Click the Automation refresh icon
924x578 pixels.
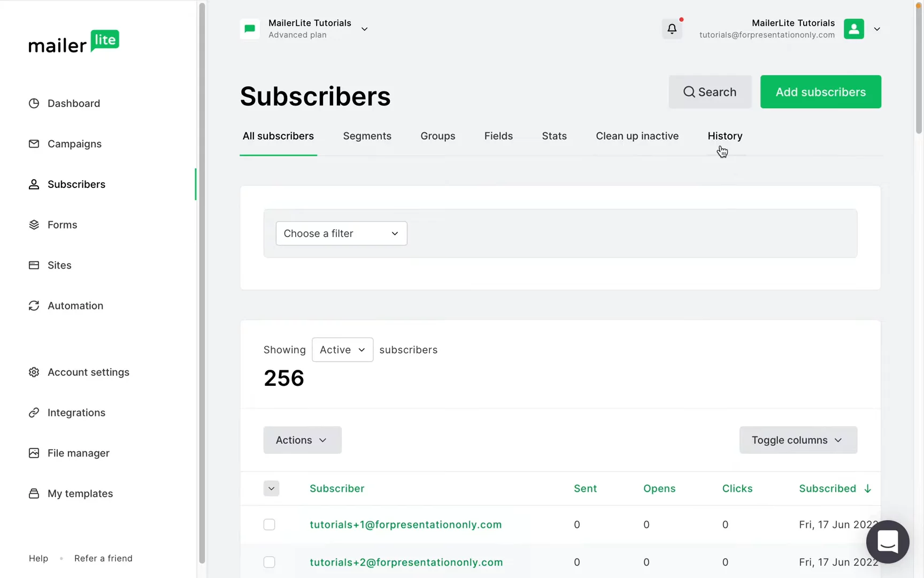click(34, 306)
